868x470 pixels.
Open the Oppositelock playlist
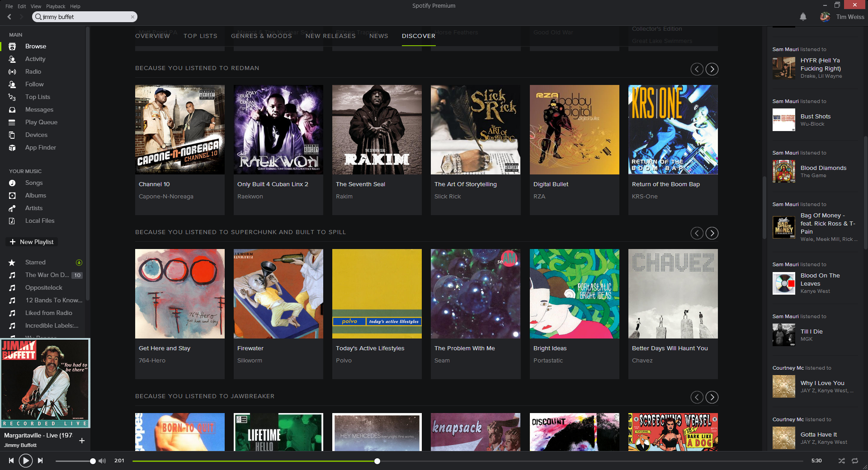44,288
